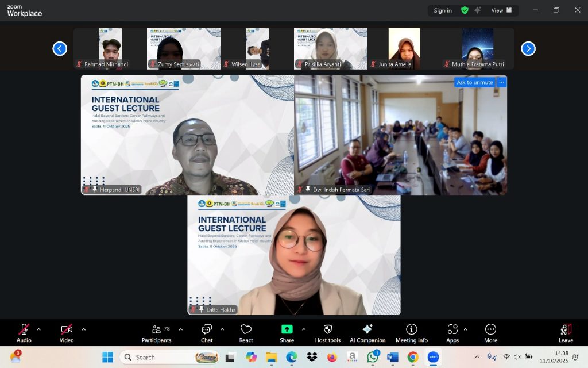
Task: Launch AI Companion
Action: coord(367,333)
